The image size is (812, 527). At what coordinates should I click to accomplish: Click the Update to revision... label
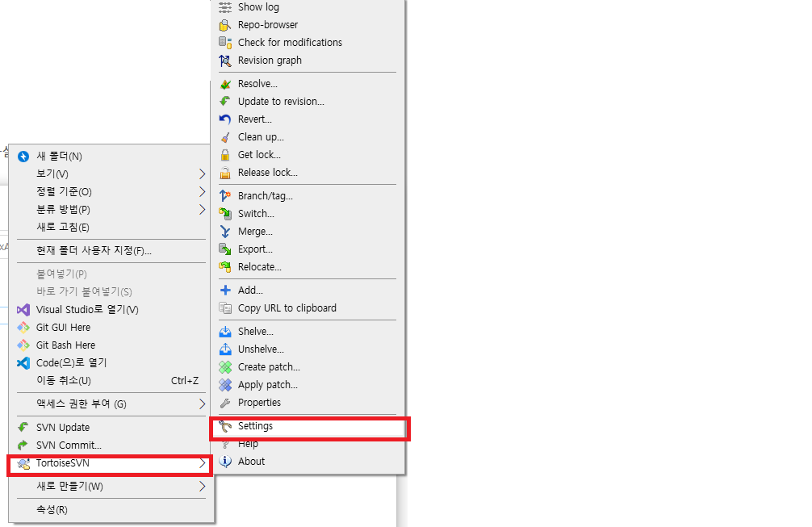[x=281, y=102]
